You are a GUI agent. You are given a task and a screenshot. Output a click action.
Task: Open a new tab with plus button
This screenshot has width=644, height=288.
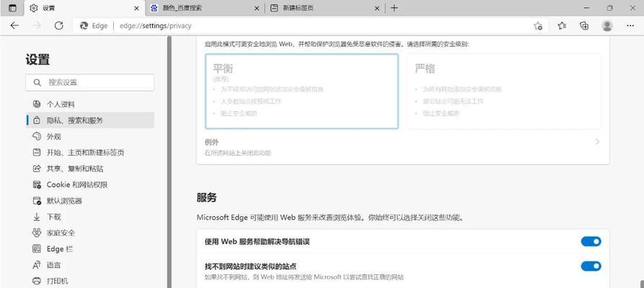(394, 8)
